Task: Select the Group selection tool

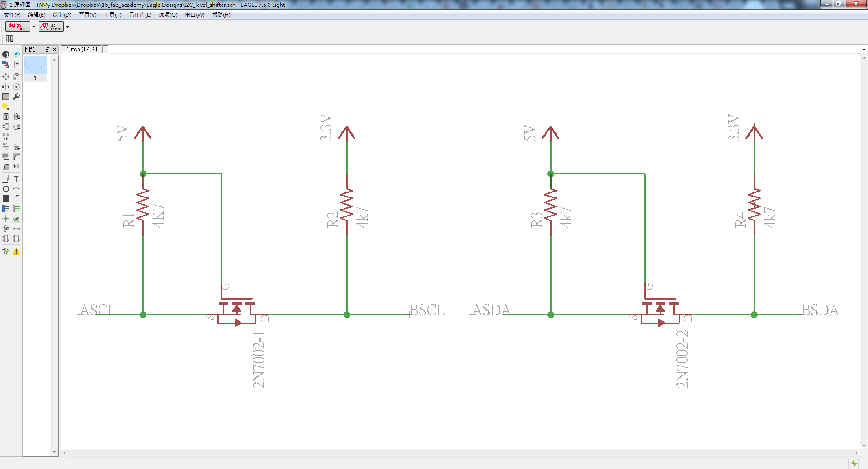Action: [6, 97]
